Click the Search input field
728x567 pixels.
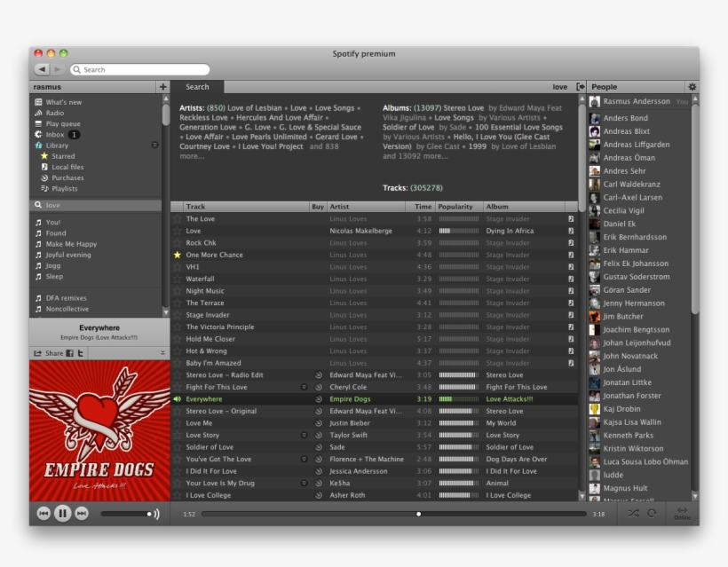click(139, 69)
